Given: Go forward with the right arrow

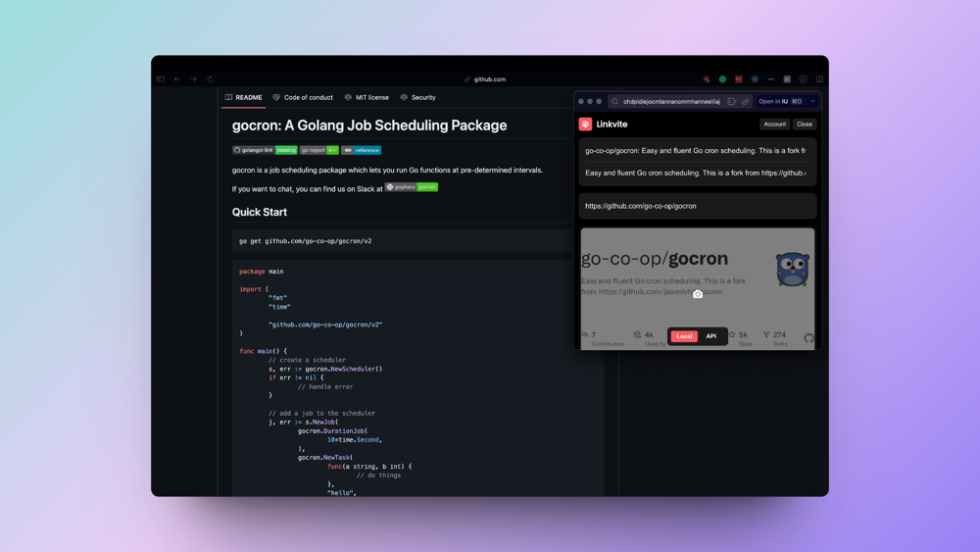Looking at the screenshot, I should pyautogui.click(x=194, y=79).
